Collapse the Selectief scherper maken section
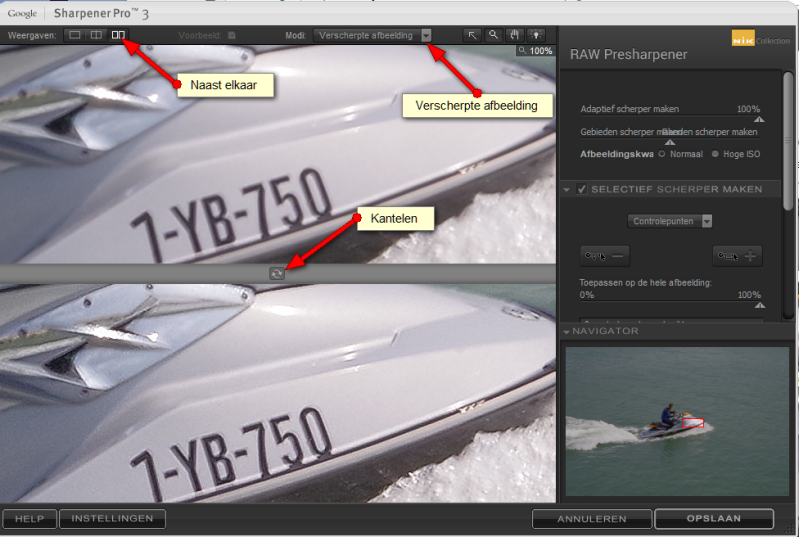Screen dimensions: 799x537 click(x=567, y=190)
